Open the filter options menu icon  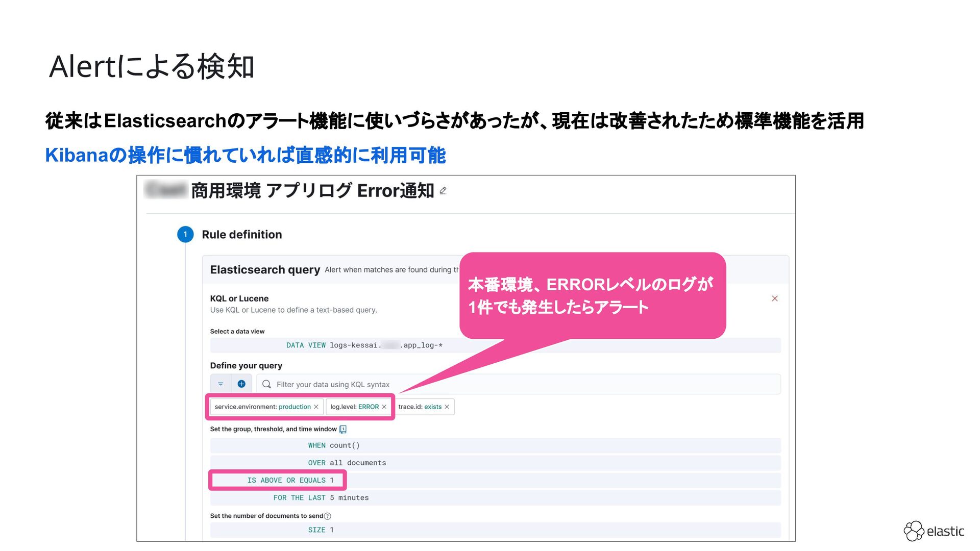(x=220, y=384)
